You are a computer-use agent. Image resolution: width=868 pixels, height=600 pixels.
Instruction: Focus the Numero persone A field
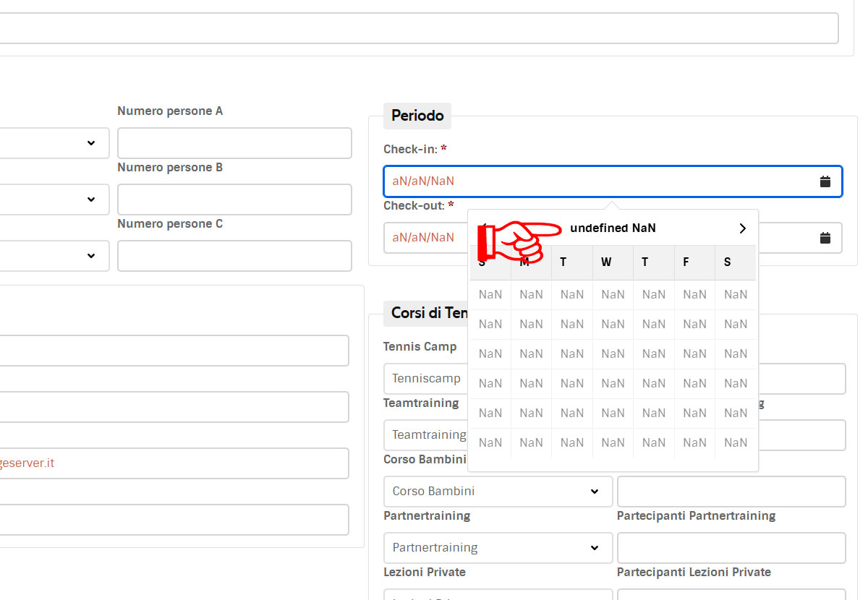click(234, 143)
